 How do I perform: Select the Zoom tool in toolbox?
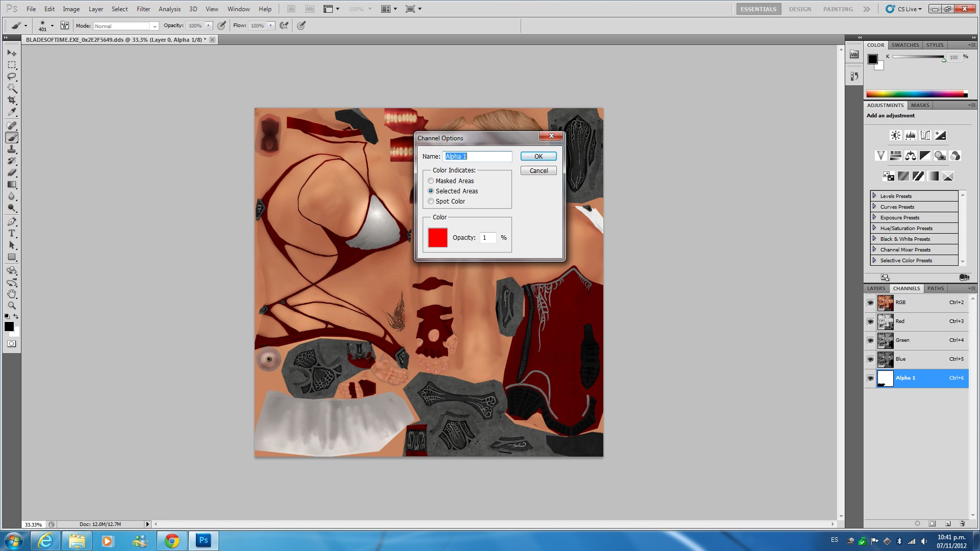tap(12, 306)
